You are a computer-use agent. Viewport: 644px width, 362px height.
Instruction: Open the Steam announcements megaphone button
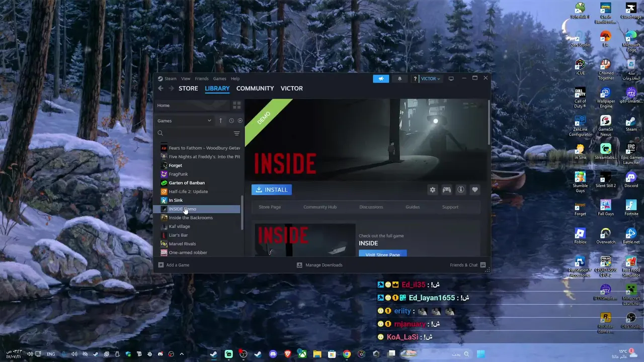coord(381,78)
